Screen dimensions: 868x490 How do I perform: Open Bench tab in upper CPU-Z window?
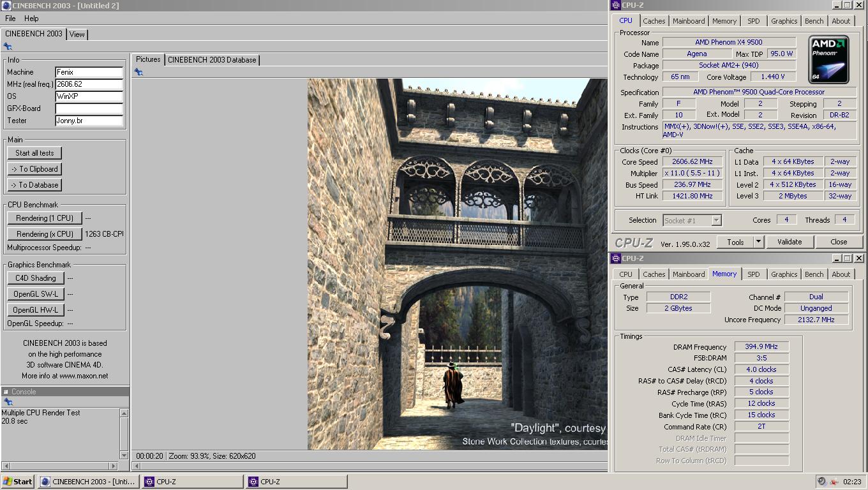point(814,21)
